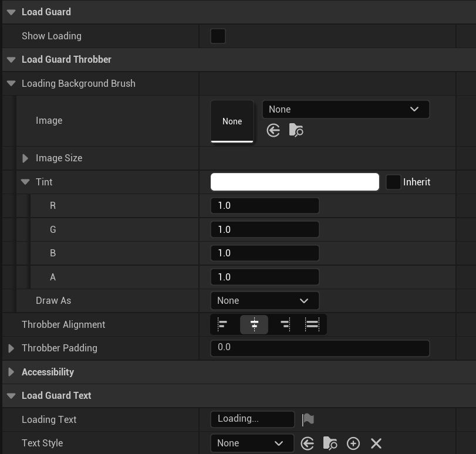Align throbber to the right
476x454 pixels.
[285, 324]
